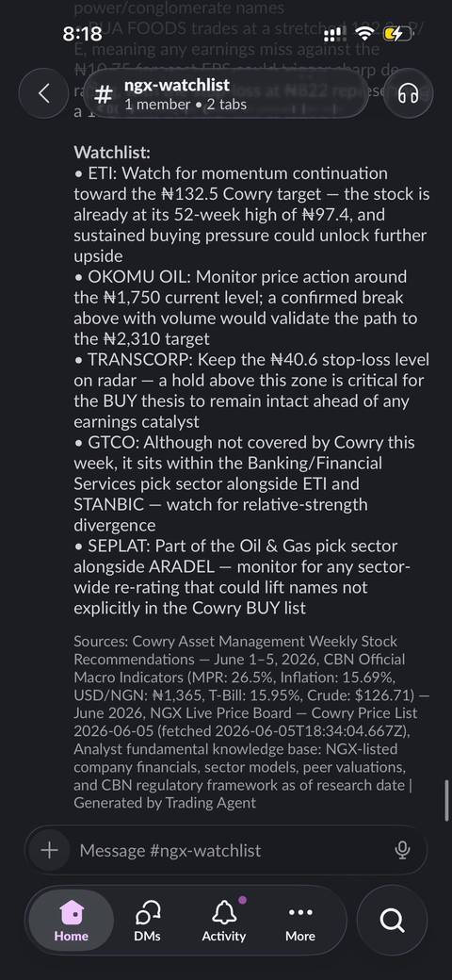Tap the 8:18 clock in the status bar

click(x=83, y=34)
